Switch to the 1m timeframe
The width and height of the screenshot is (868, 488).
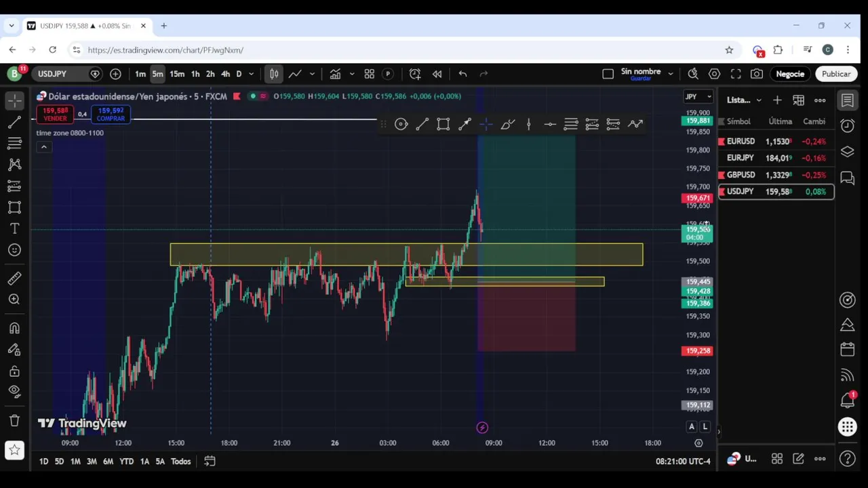coord(140,74)
